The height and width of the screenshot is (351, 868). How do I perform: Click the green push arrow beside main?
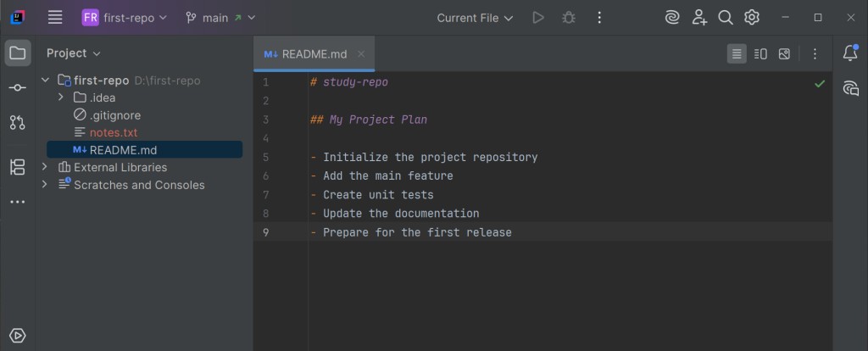click(237, 18)
